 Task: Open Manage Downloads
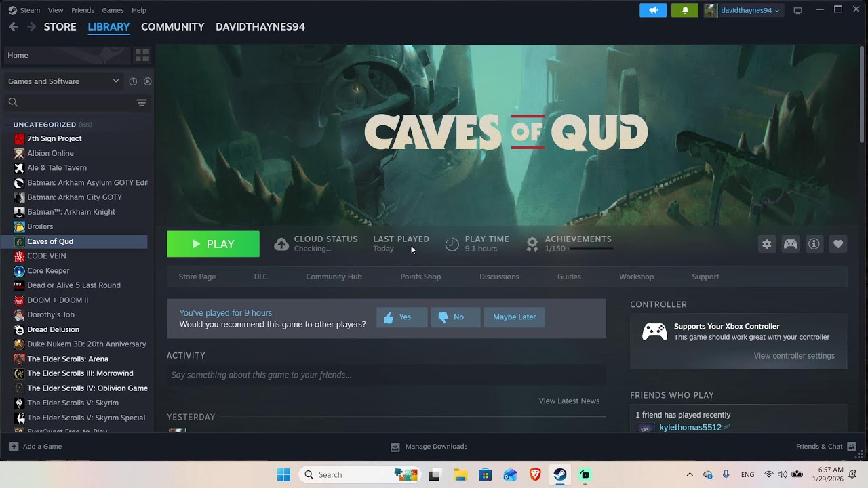429,446
